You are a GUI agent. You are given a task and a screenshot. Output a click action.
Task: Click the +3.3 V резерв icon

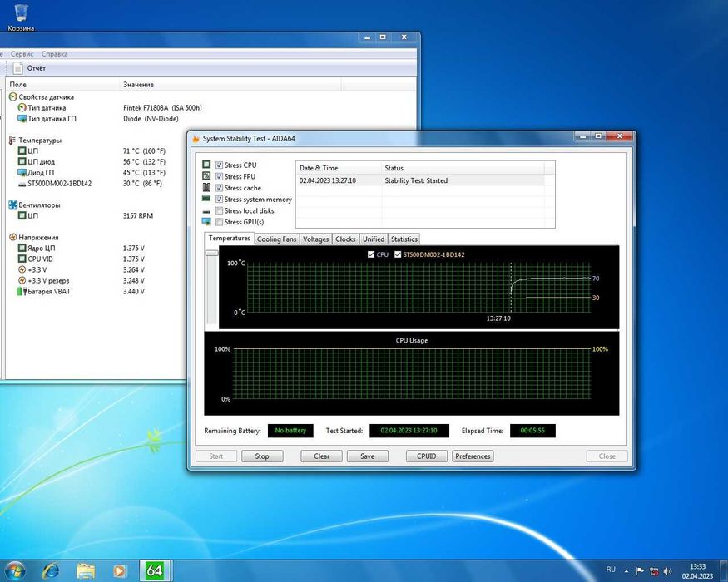[22, 280]
